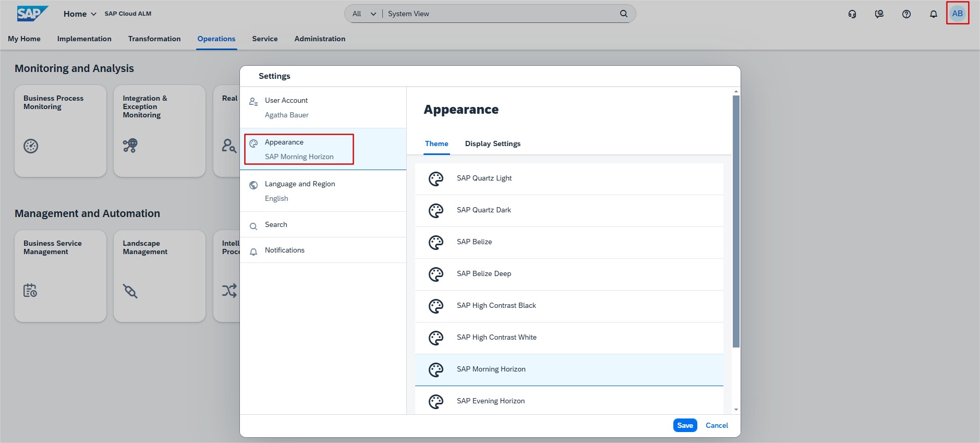Open the help question mark icon

pos(906,14)
